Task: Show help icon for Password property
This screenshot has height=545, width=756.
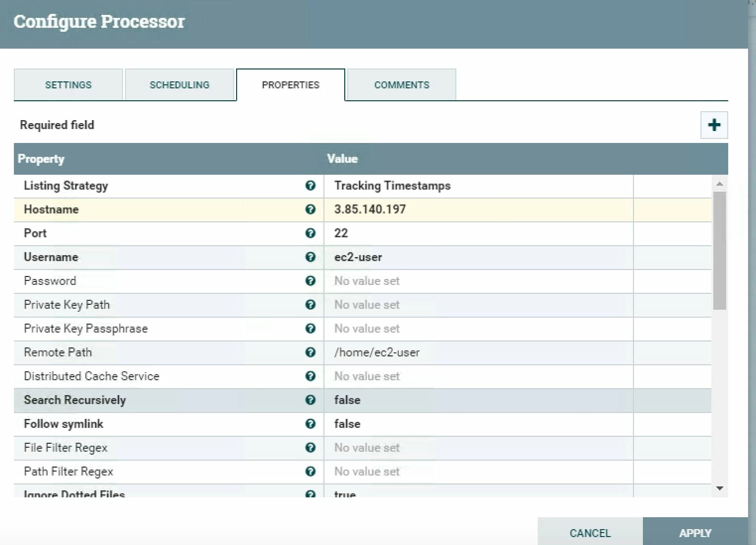Action: point(311,281)
